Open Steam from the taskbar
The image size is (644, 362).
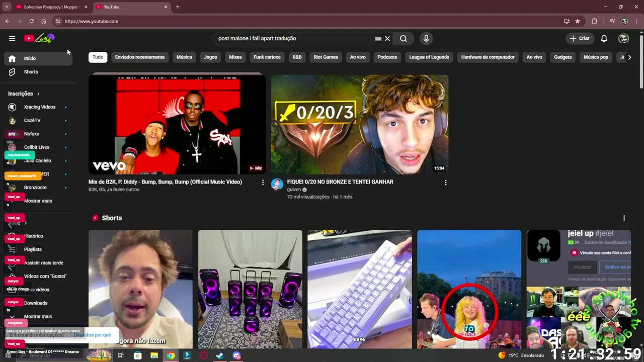(x=220, y=355)
